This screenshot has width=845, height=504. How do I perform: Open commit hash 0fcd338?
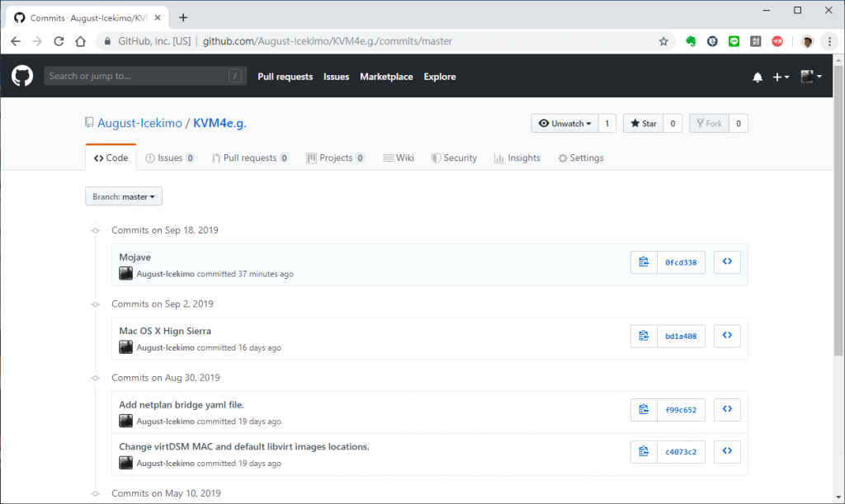pos(681,262)
